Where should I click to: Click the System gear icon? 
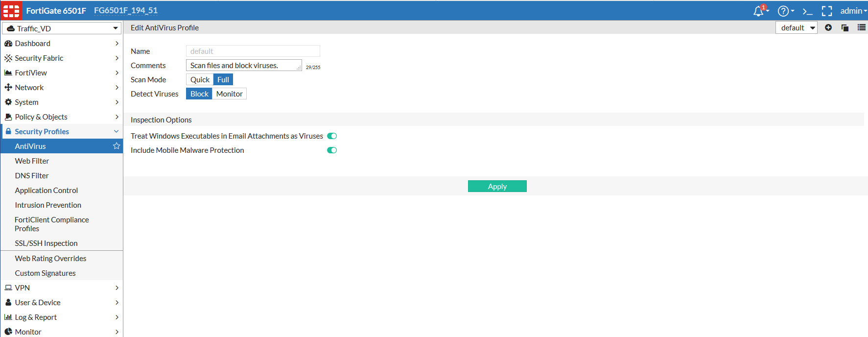[x=8, y=102]
